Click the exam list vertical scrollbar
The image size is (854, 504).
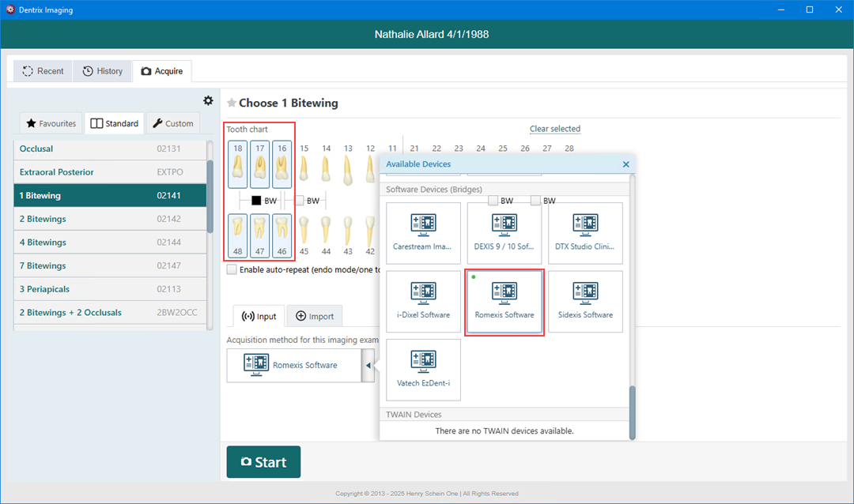click(x=210, y=197)
